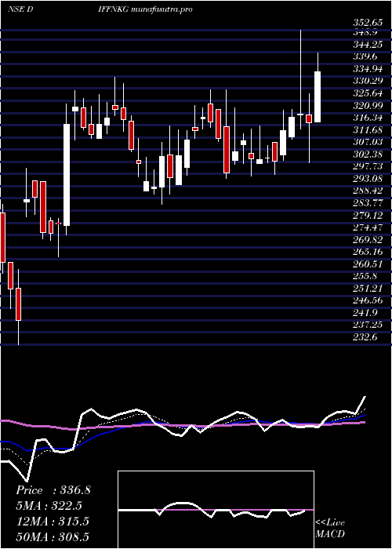Viewport: 392px width, 549px height.
Task: Click the 260.51 axis label
Action: (368, 264)
